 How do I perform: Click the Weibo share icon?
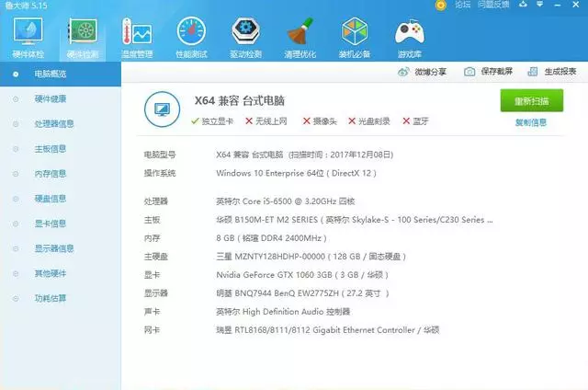pyautogui.click(x=403, y=72)
